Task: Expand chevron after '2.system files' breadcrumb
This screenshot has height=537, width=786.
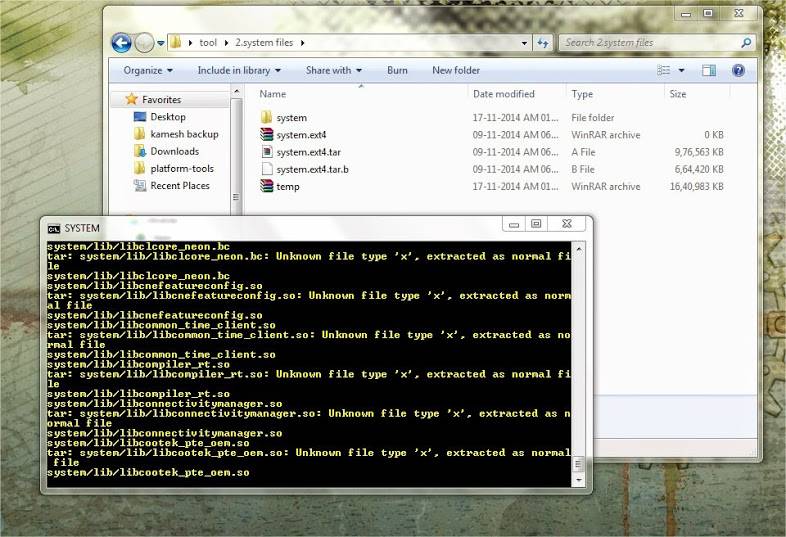Action: 302,43
